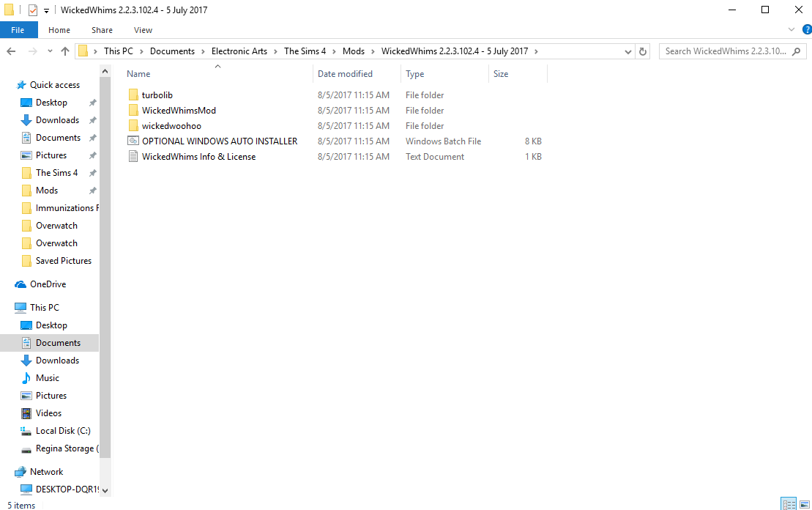Go up one folder level with the Up arrow
This screenshot has width=812, height=510.
coord(64,51)
